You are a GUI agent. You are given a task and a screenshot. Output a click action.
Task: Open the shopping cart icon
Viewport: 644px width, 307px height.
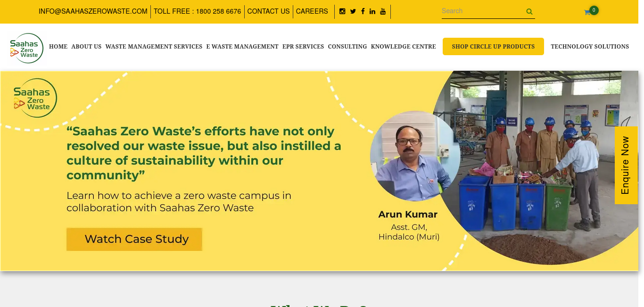587,12
